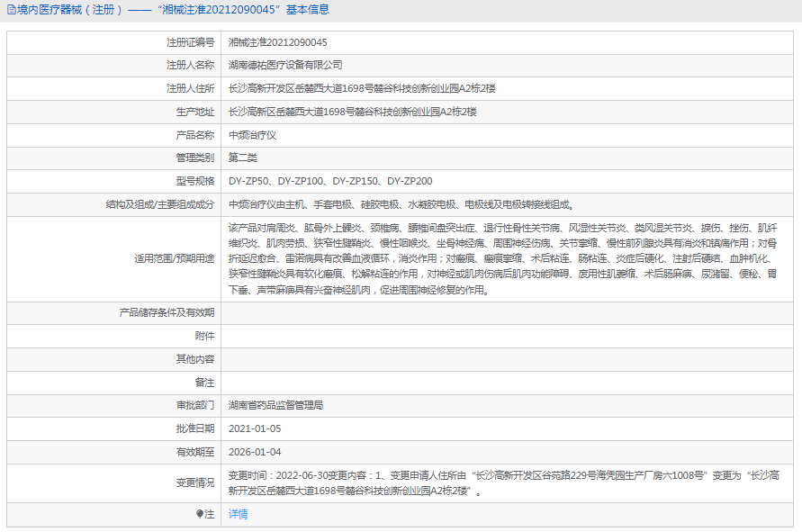The image size is (802, 532).
Task: Select the 结构及组成 components description cell
Action: (x=378, y=203)
